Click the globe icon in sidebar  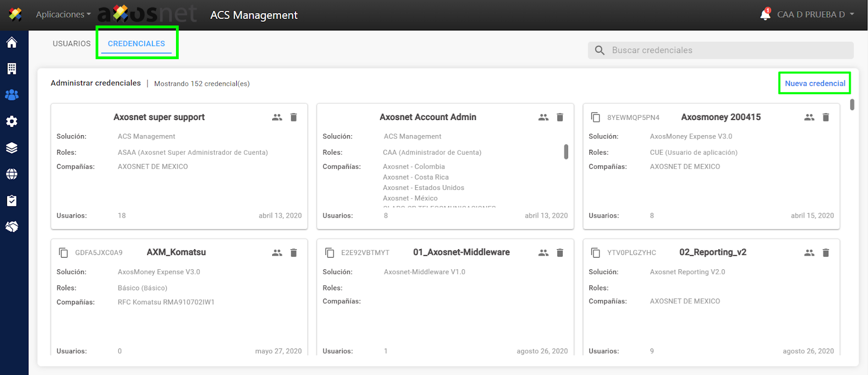tap(11, 174)
